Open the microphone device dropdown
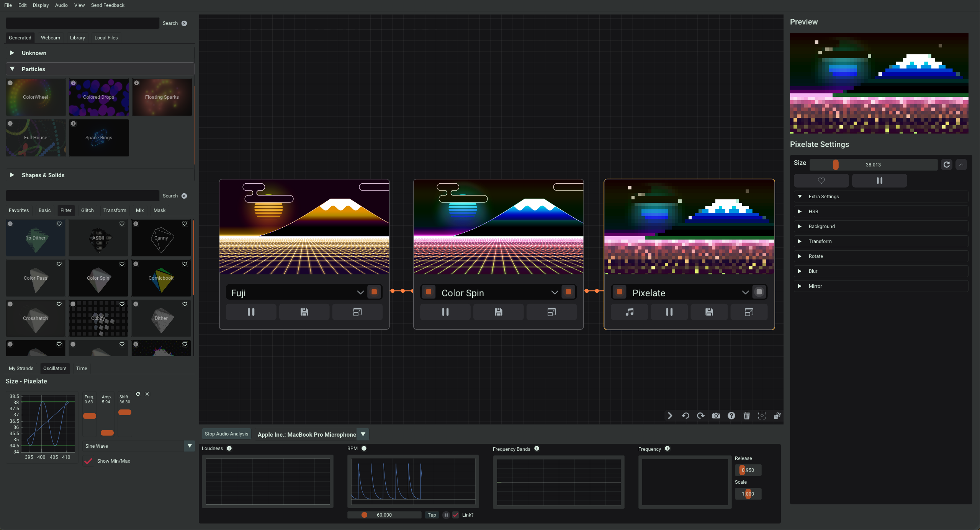980x530 pixels. point(363,434)
